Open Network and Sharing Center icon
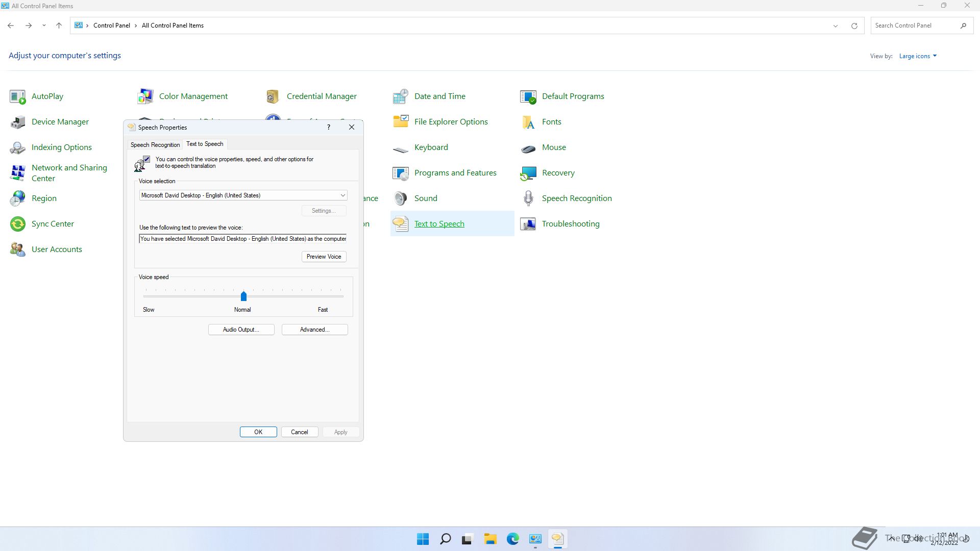 tap(18, 173)
